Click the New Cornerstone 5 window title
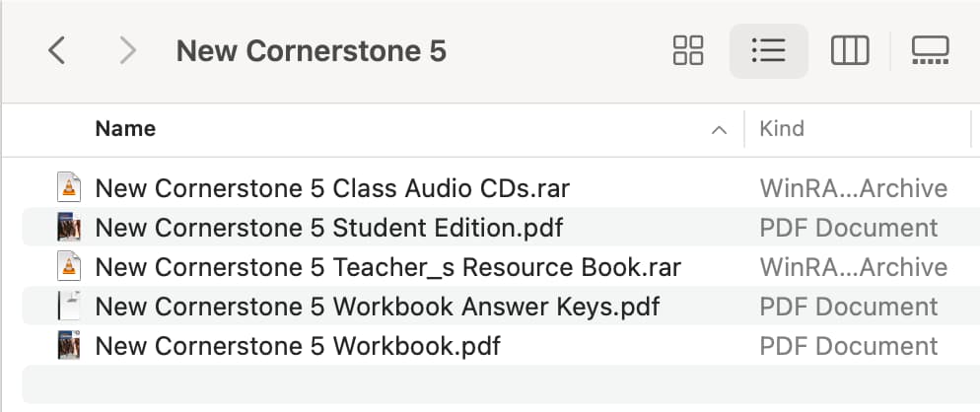The height and width of the screenshot is (412, 980). coord(312,50)
